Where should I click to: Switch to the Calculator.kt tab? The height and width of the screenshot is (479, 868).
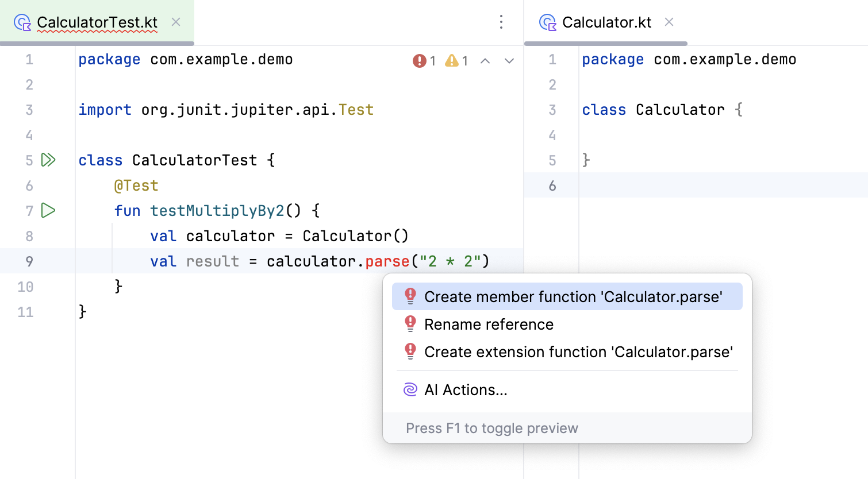pyautogui.click(x=606, y=22)
